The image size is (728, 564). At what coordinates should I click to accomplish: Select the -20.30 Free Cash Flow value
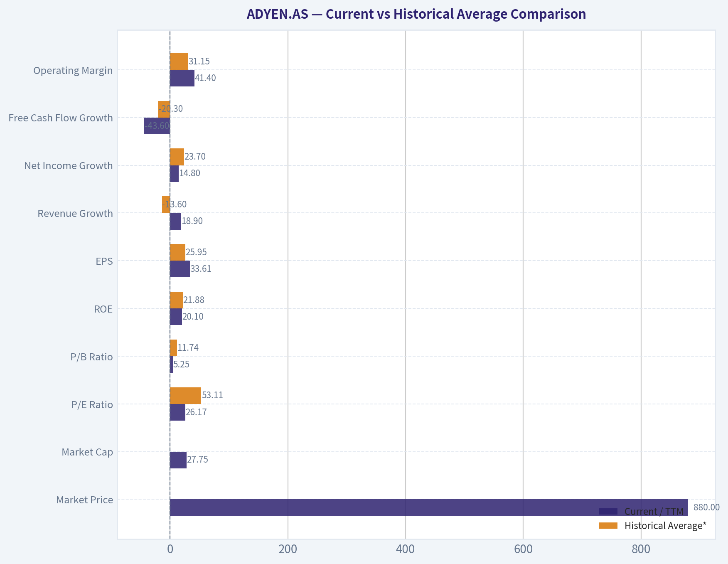point(170,108)
